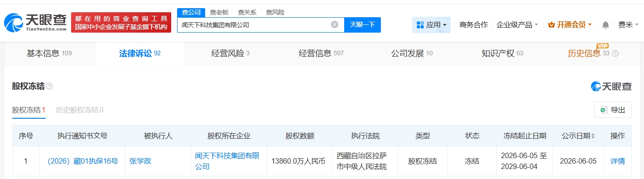
Task: Select the 查公司 search tab
Action: (191, 12)
